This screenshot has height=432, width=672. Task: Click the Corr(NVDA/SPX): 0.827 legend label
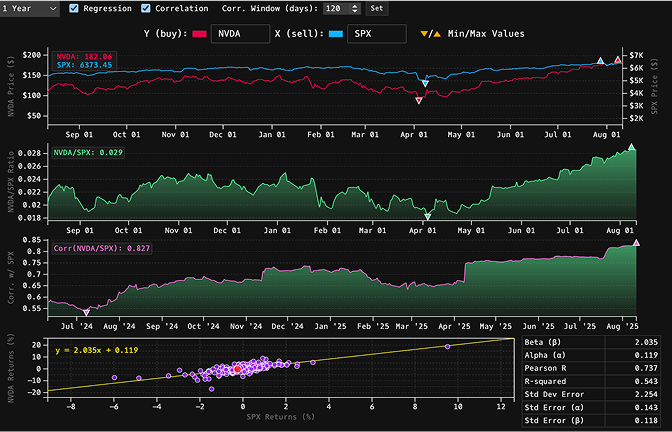point(102,248)
